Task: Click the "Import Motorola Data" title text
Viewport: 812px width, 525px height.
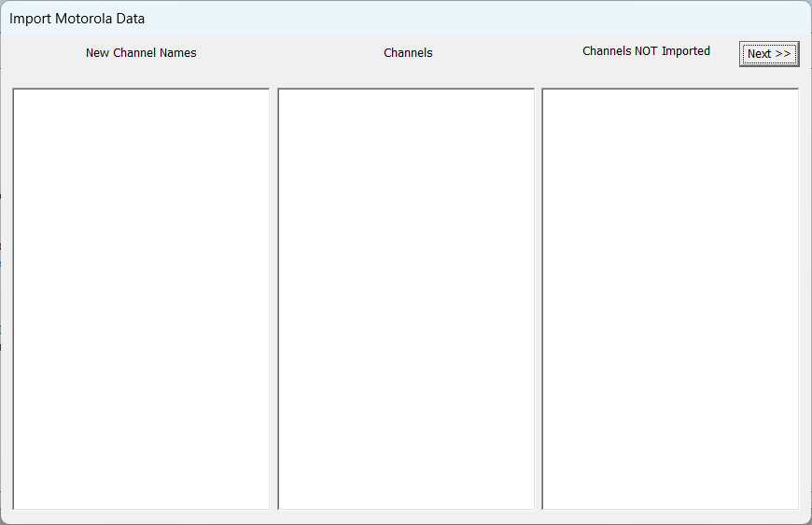Action: coord(77,19)
